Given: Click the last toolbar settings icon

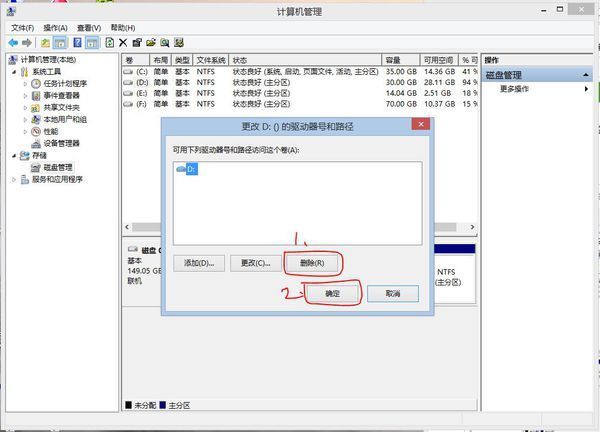Looking at the screenshot, I should (x=179, y=42).
